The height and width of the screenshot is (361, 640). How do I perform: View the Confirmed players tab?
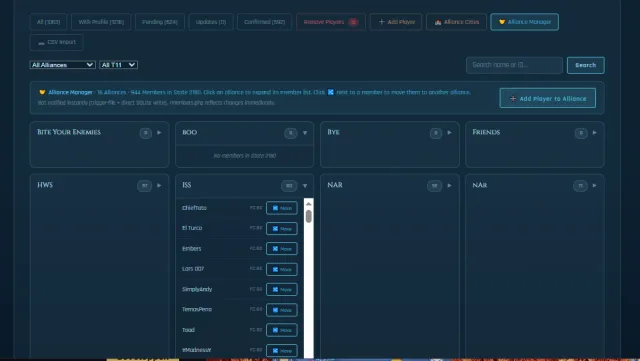click(x=264, y=22)
